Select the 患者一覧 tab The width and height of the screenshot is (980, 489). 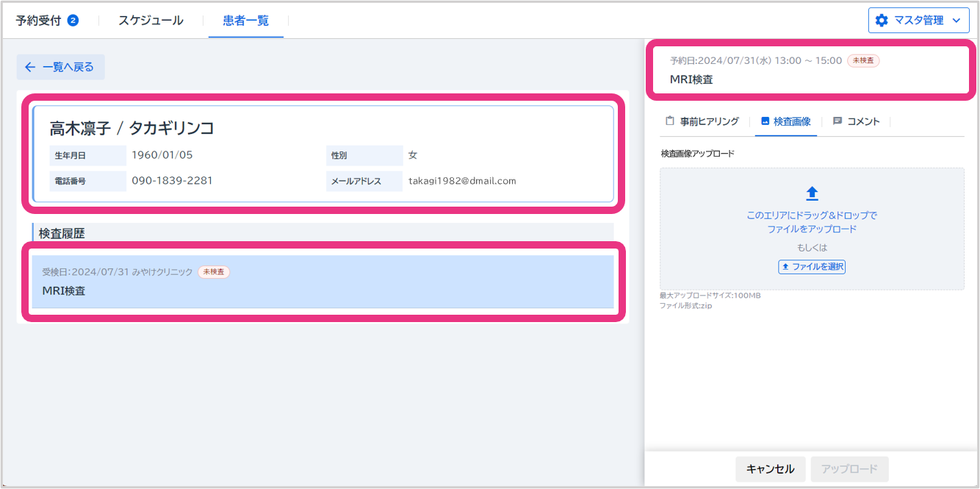point(245,21)
